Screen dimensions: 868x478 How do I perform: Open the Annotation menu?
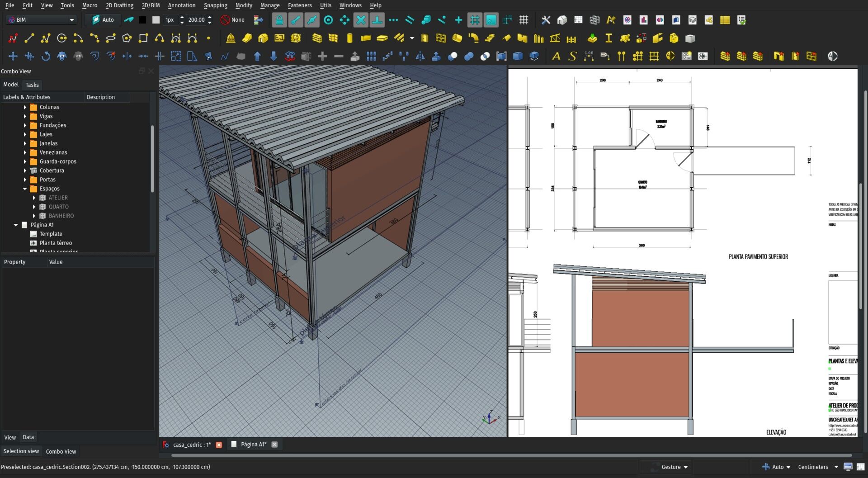[182, 5]
